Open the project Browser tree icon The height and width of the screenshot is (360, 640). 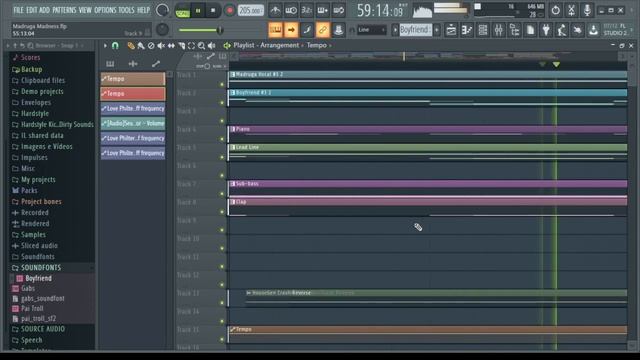point(514,30)
